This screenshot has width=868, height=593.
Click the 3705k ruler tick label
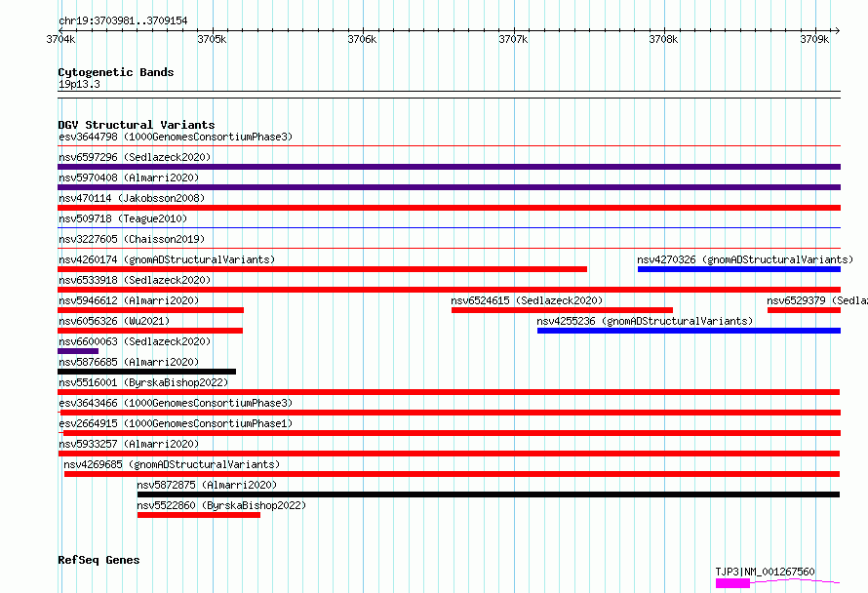point(212,39)
